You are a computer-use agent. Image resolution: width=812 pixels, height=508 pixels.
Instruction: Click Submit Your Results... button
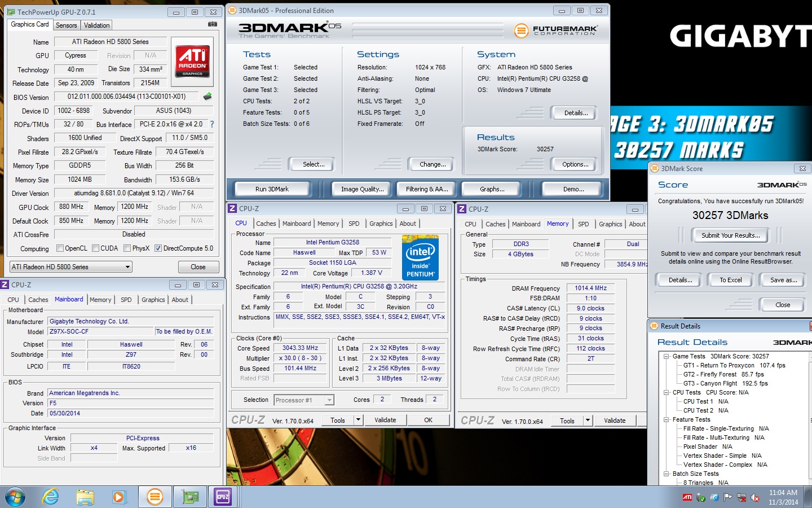click(x=730, y=235)
